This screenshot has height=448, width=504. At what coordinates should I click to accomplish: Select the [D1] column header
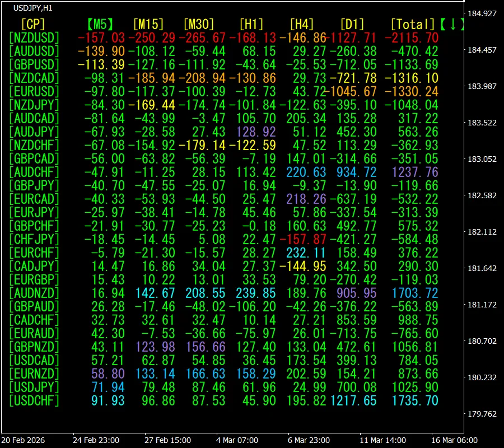click(352, 24)
